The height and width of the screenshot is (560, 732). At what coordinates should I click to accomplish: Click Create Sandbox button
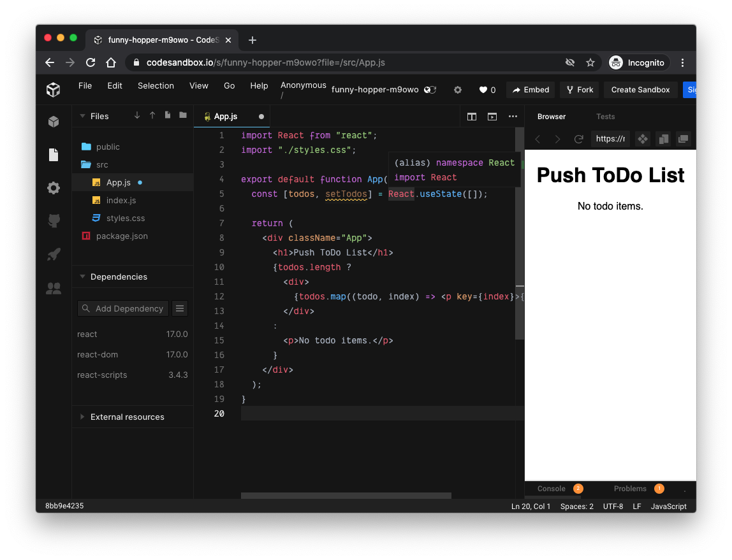pyautogui.click(x=640, y=90)
